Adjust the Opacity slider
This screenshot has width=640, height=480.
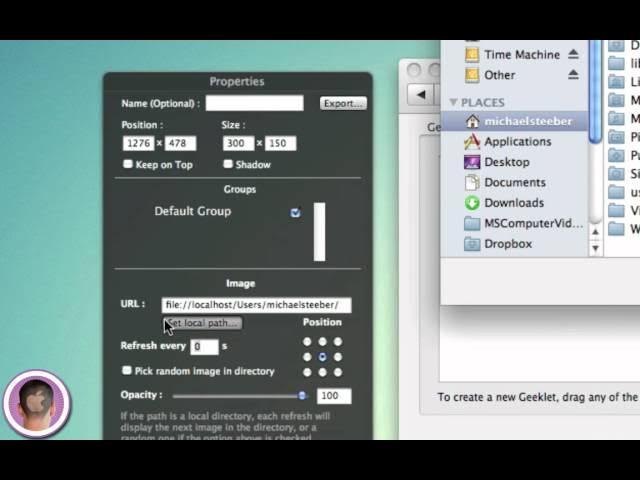pyautogui.click(x=301, y=396)
